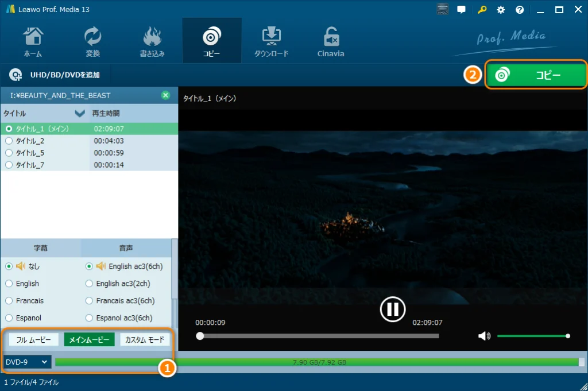Click the settings gear icon
588x391 pixels.
(x=501, y=10)
